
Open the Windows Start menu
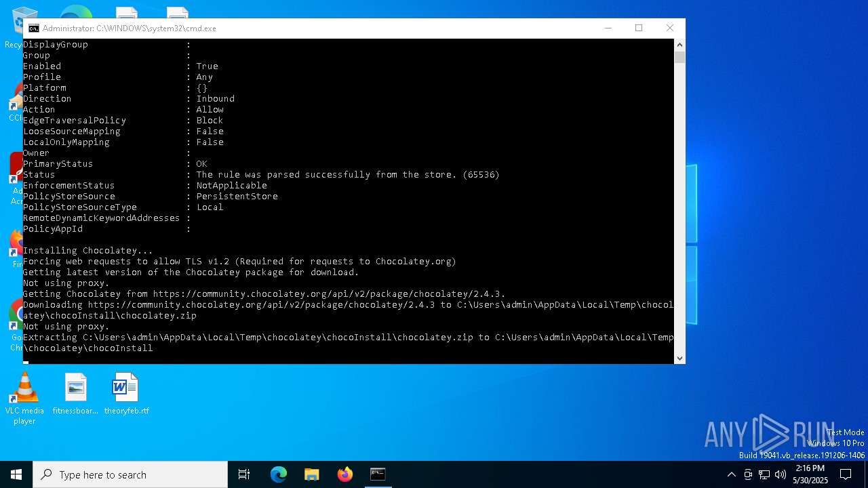point(16,474)
